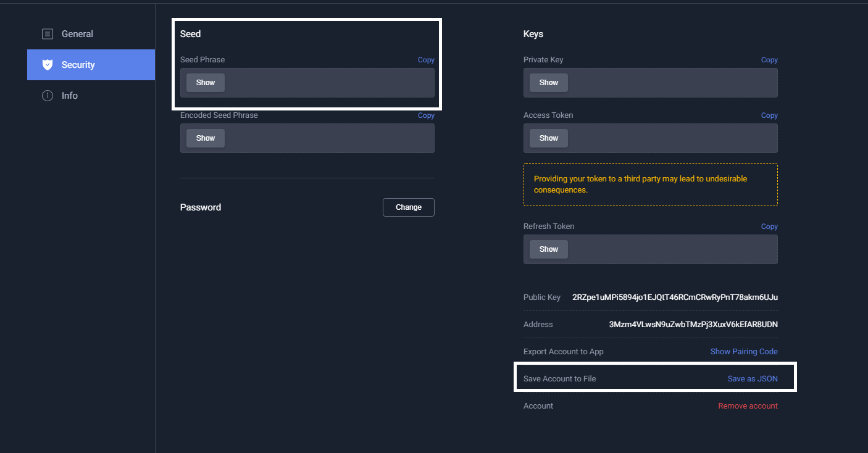Viewport: 868px width, 453px height.
Task: Copy the Refresh Token
Action: coord(769,226)
